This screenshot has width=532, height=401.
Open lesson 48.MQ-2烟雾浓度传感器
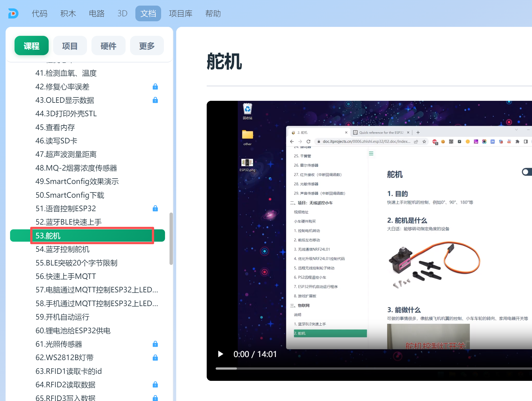coord(76,168)
